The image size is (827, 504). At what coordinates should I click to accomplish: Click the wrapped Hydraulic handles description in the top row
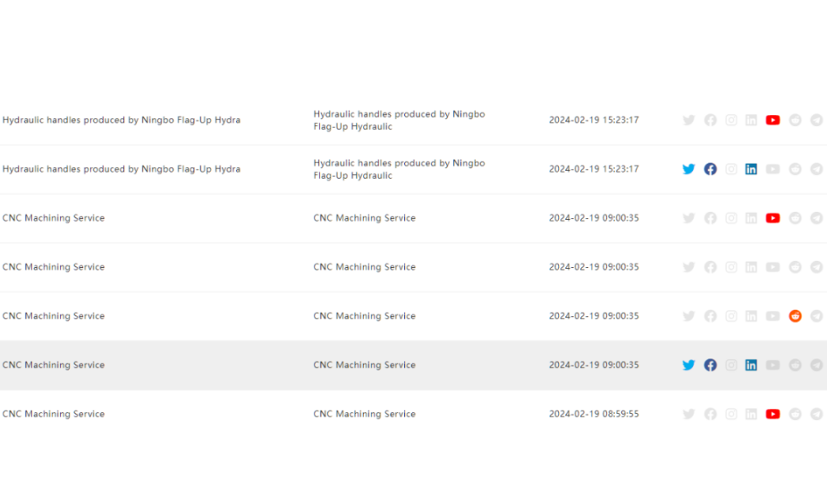point(399,120)
